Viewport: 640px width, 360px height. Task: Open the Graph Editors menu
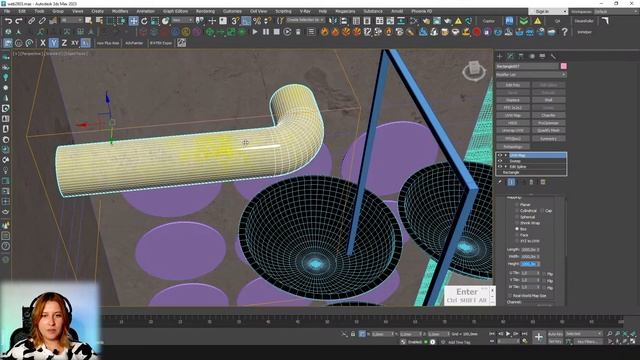176,11
